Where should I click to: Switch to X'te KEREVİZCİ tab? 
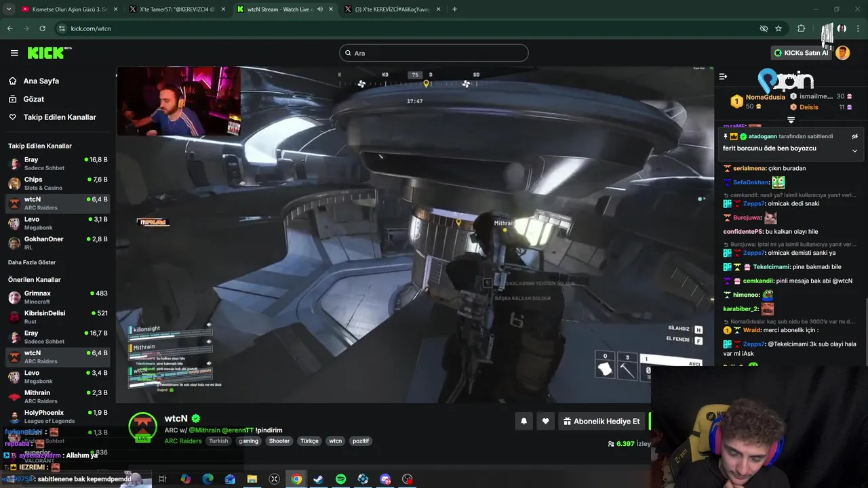(x=392, y=9)
